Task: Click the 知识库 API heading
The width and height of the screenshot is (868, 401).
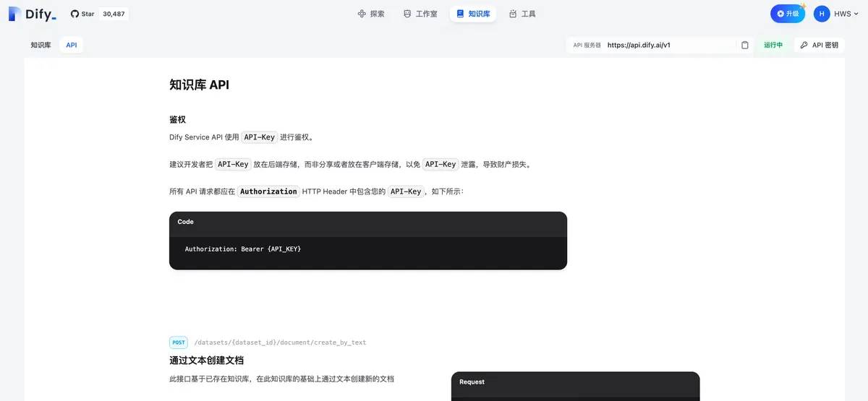Action: [199, 85]
